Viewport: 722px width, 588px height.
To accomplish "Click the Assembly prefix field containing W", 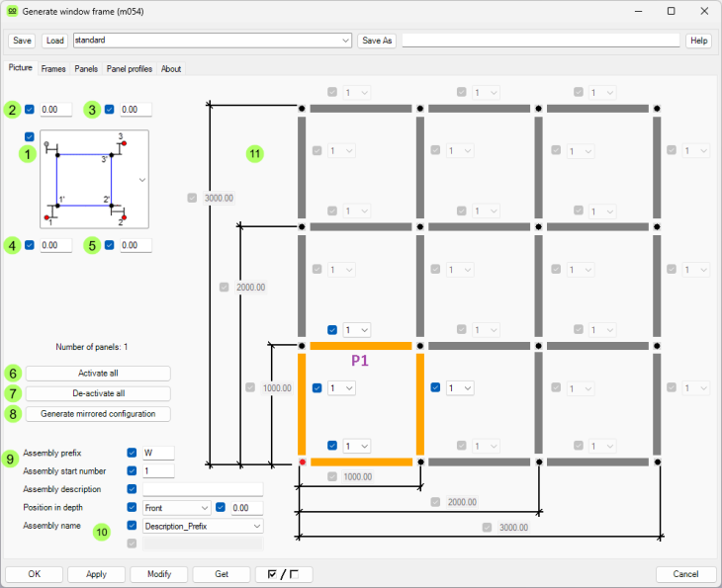I will click(158, 453).
